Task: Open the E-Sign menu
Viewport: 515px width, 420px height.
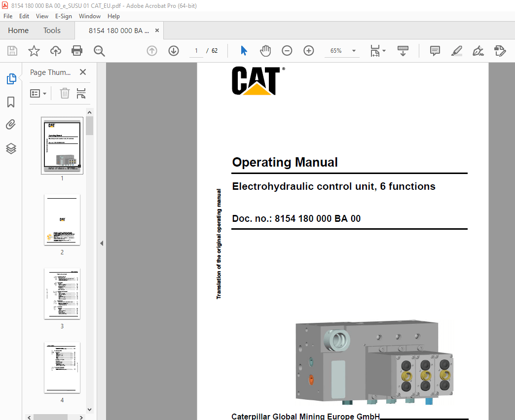Action: tap(64, 16)
